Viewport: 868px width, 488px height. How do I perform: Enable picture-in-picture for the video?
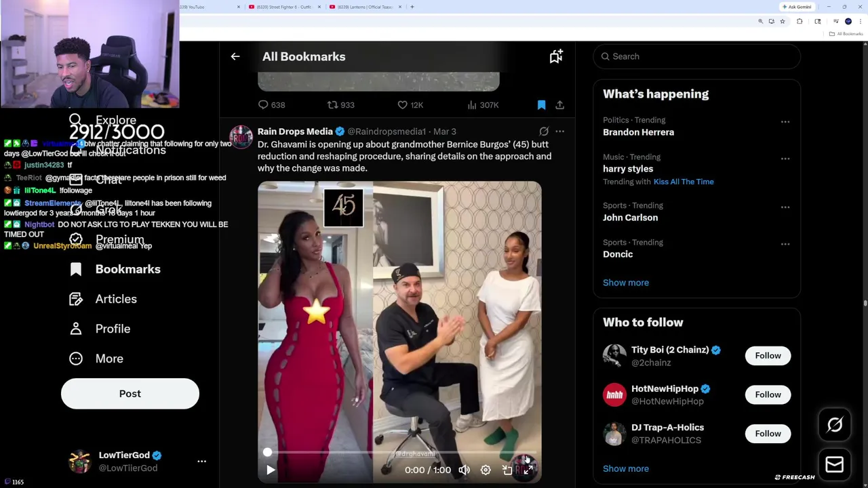coord(507,470)
